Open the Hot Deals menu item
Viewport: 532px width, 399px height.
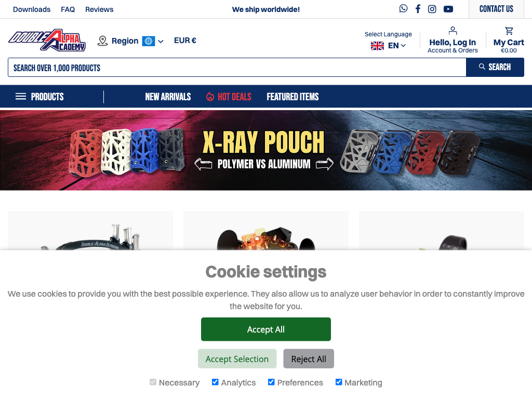229,97
